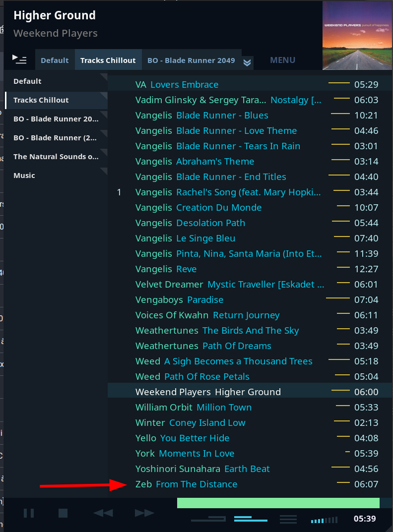This screenshot has height=532, width=393.
Task: Click the 05:39 elapsed time display
Action: point(365,519)
